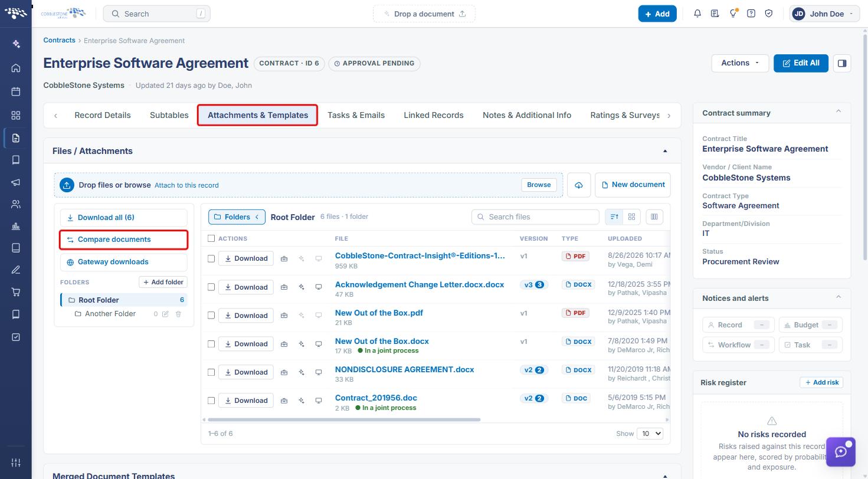The width and height of the screenshot is (868, 479).
Task: Switch to Record Details tab
Action: click(103, 115)
